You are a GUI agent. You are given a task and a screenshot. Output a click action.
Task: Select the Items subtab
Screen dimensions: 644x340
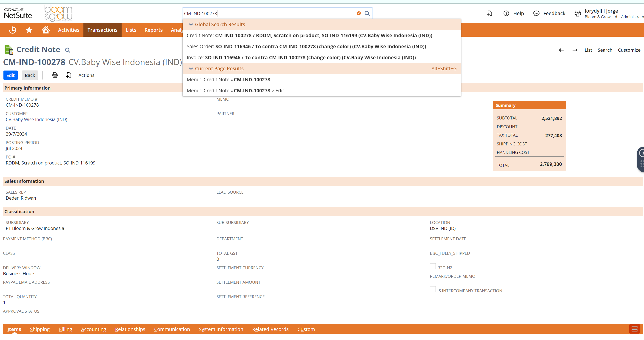click(14, 329)
